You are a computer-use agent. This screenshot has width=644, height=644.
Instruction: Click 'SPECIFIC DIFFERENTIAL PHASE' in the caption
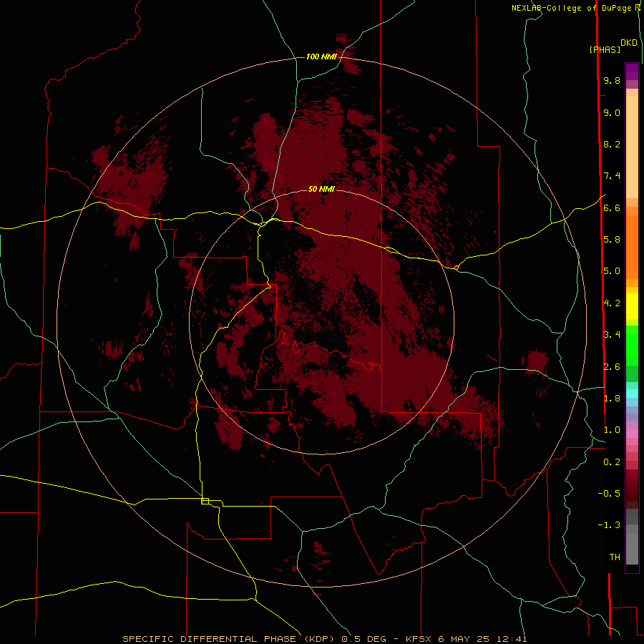click(209, 639)
